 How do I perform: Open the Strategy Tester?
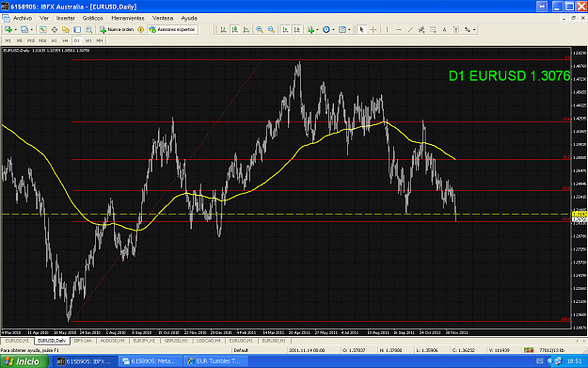coord(88,29)
